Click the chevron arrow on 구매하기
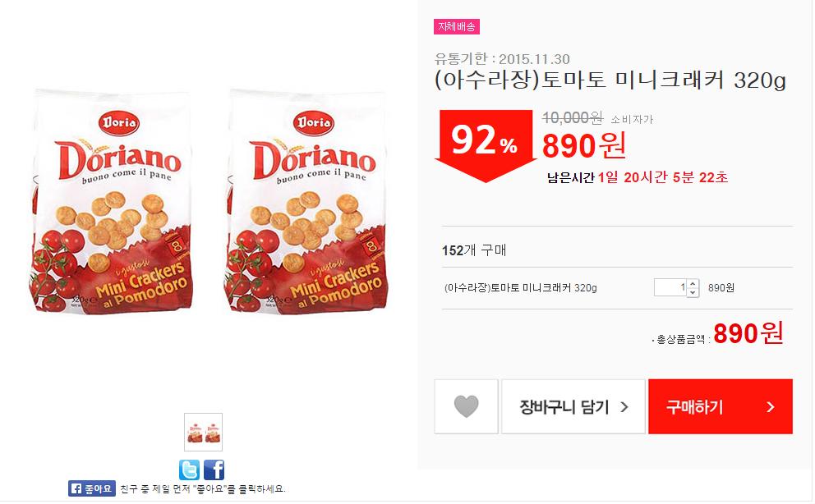Image resolution: width=815 pixels, height=504 pixels. [x=771, y=407]
